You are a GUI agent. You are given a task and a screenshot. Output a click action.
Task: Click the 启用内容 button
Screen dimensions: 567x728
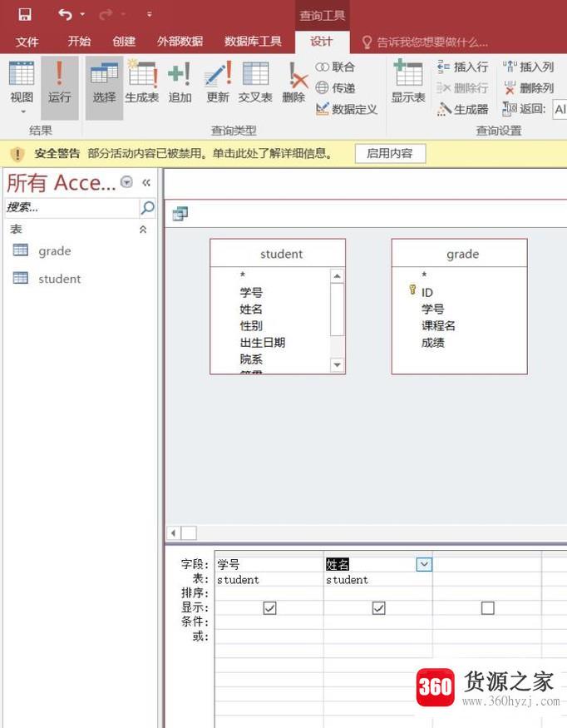[390, 154]
